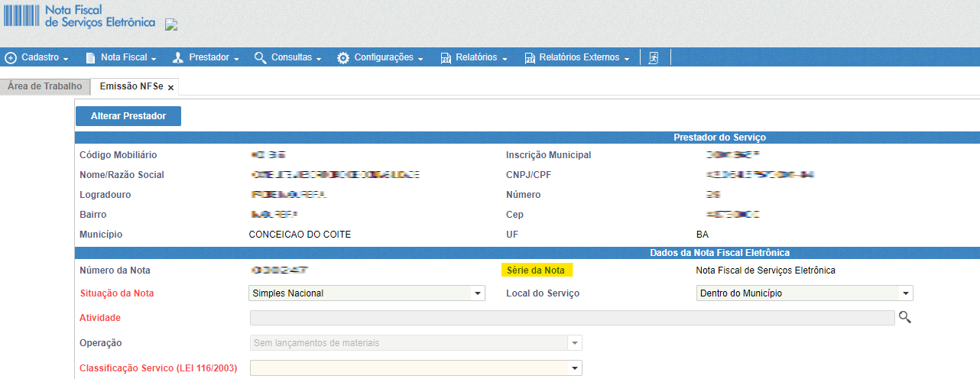Open the Configurações menu

pos(380,58)
